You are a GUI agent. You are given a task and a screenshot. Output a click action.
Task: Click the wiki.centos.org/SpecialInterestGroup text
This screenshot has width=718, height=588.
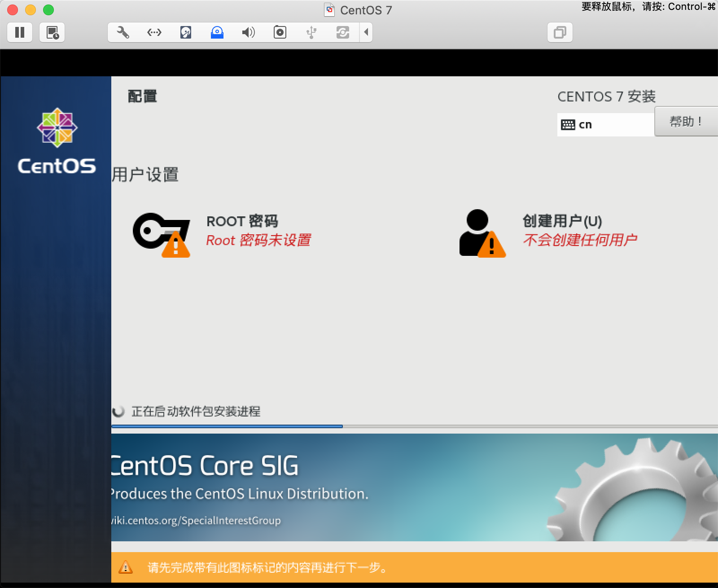[196, 521]
